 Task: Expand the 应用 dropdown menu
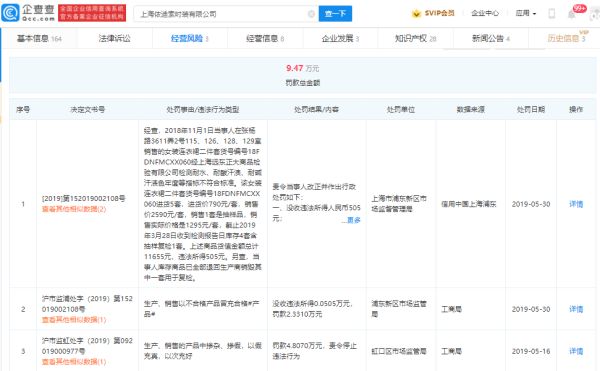click(x=526, y=13)
